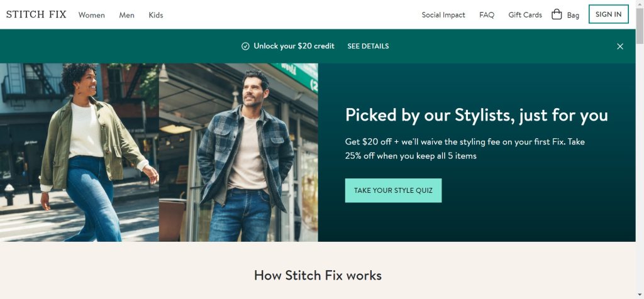Open the FAQ link
Image resolution: width=644 pixels, height=299 pixels.
pyautogui.click(x=487, y=15)
